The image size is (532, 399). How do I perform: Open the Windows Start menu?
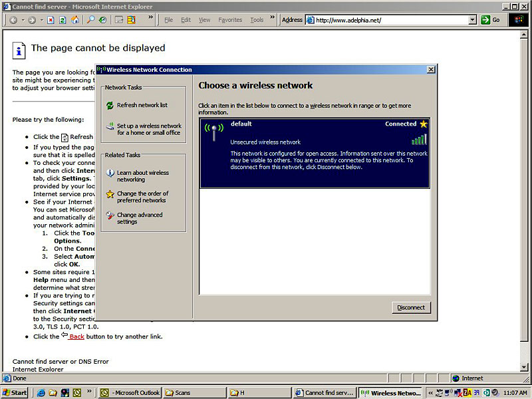coord(15,392)
